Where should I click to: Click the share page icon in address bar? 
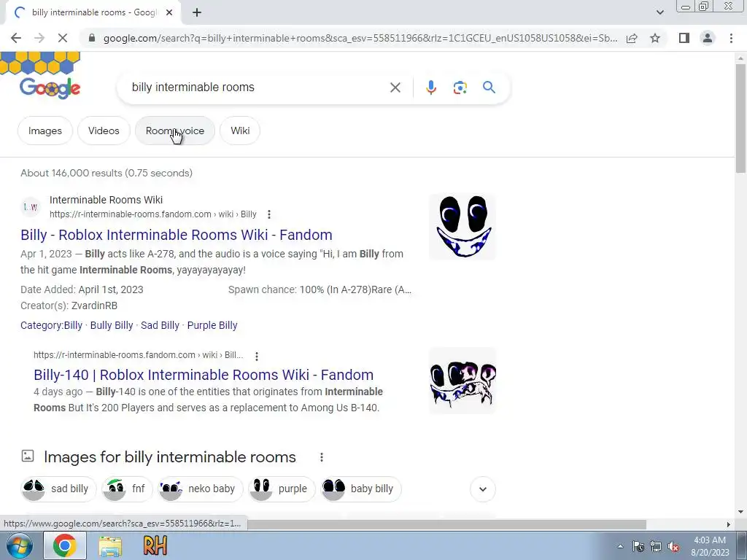coord(632,38)
